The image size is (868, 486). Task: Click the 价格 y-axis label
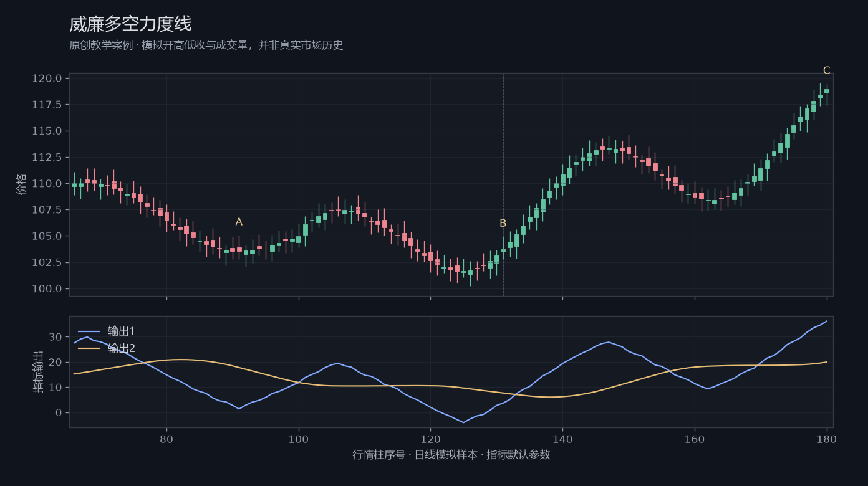click(x=22, y=184)
